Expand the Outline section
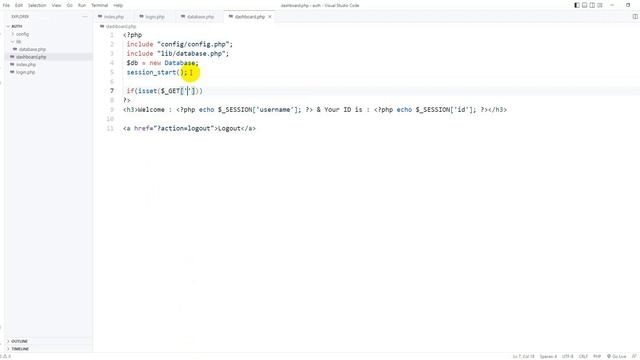Viewport: 640px width, 360px height. (x=19, y=341)
